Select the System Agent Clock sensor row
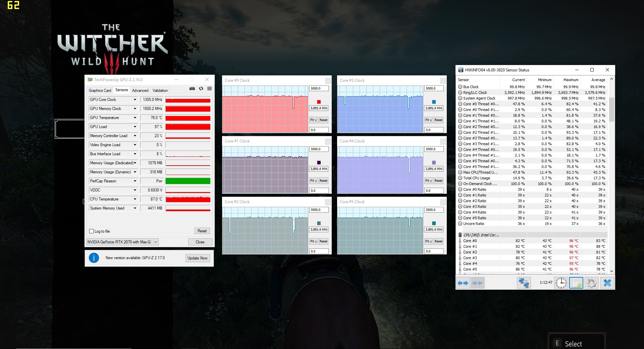Viewport: 644px width, 349px height. click(533, 98)
